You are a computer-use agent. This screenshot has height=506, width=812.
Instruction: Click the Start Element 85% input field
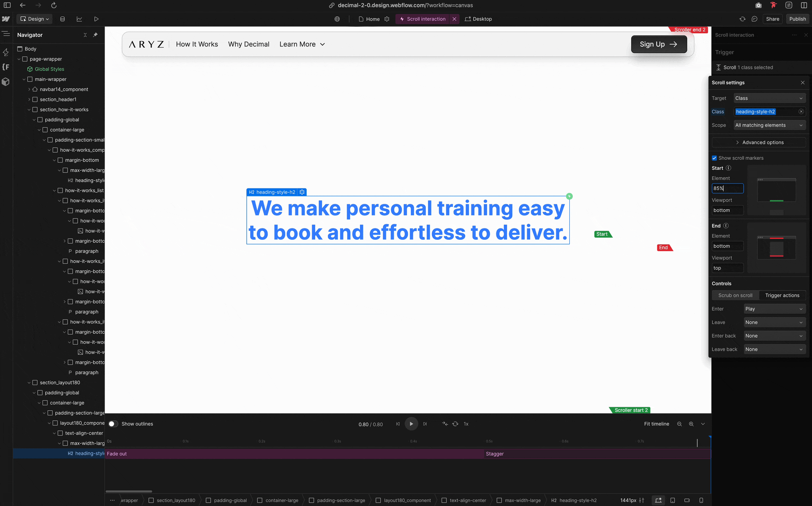tap(727, 188)
